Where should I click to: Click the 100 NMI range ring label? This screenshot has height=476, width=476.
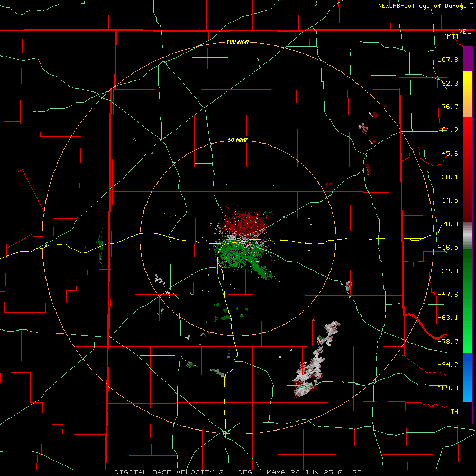point(237,42)
